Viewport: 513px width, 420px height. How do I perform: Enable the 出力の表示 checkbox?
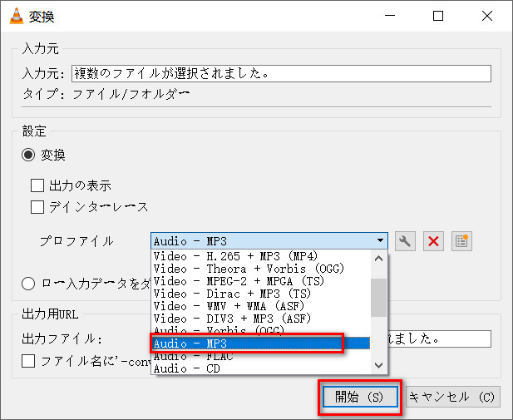37,185
